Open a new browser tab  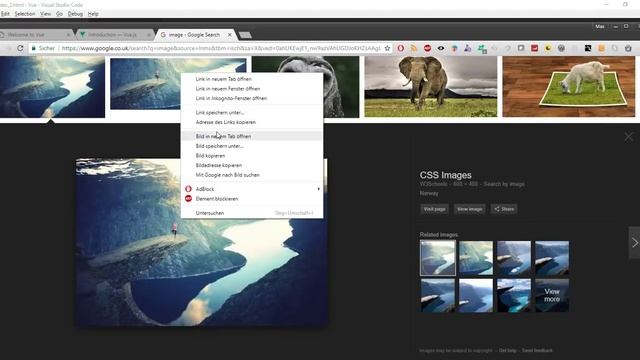click(x=245, y=35)
